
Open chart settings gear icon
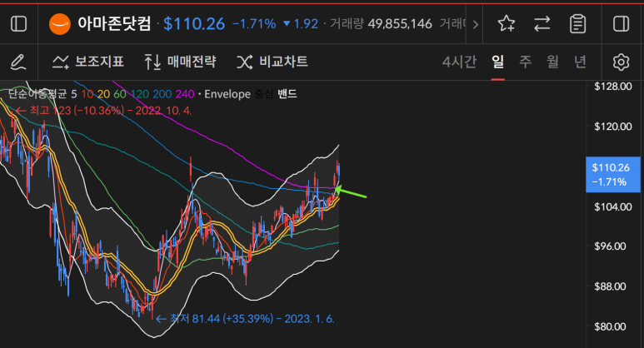pyautogui.click(x=621, y=62)
